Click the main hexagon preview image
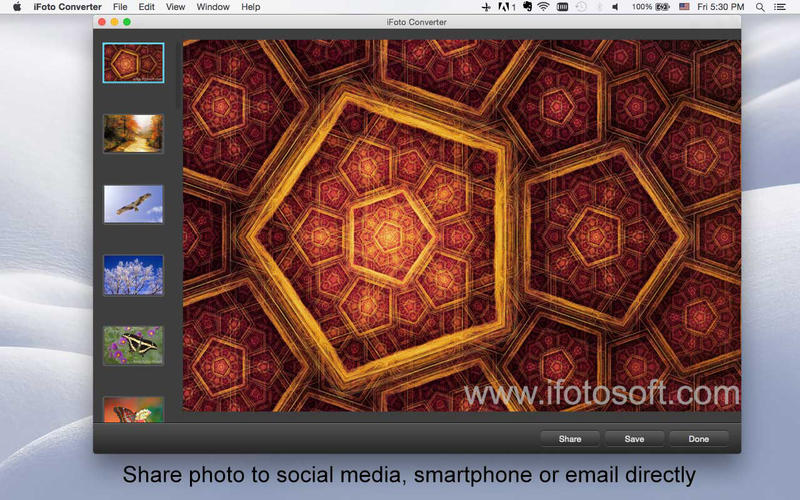800x500 pixels. click(x=462, y=226)
